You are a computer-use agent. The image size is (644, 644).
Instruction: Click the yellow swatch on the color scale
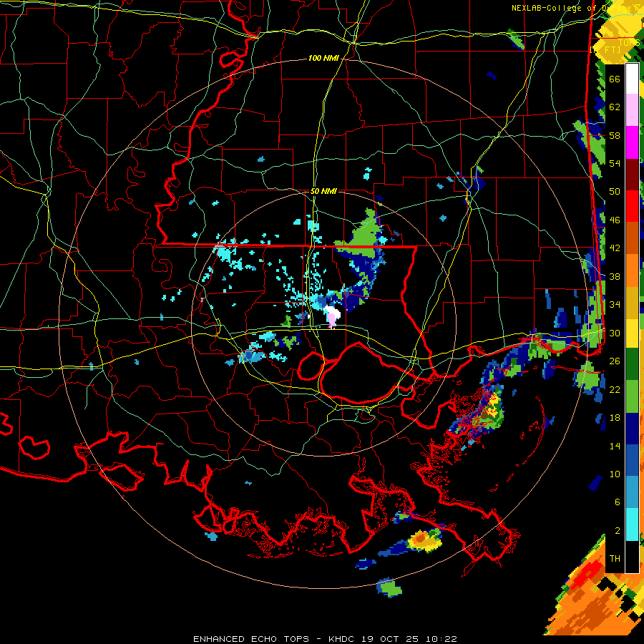(x=632, y=333)
